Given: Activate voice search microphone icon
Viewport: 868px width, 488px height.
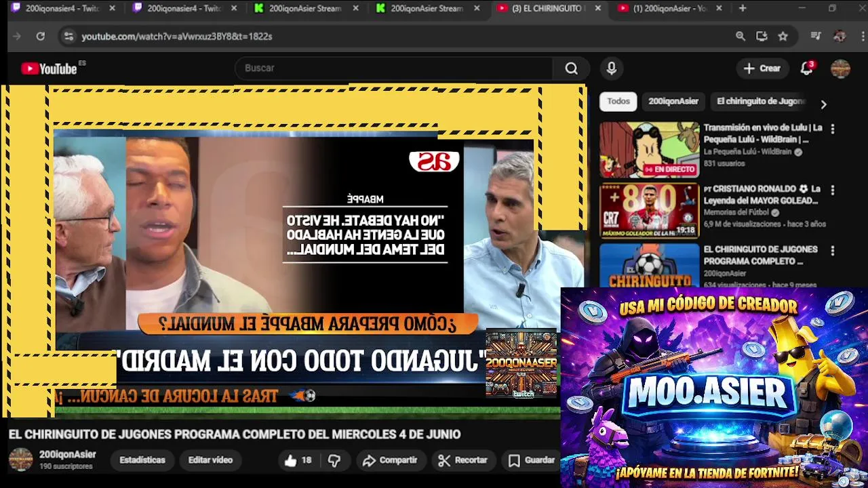Looking at the screenshot, I should [x=611, y=68].
